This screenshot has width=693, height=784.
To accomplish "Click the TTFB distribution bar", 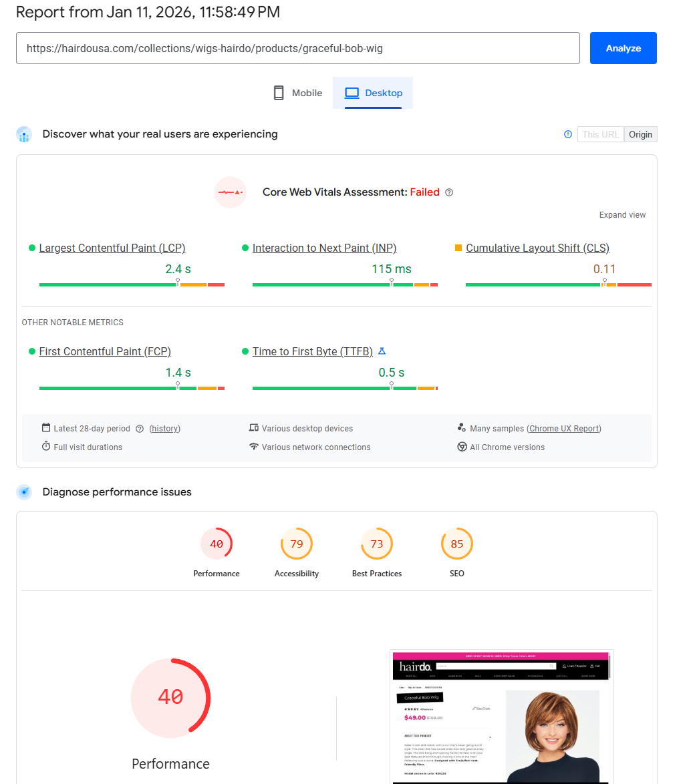I will click(345, 388).
